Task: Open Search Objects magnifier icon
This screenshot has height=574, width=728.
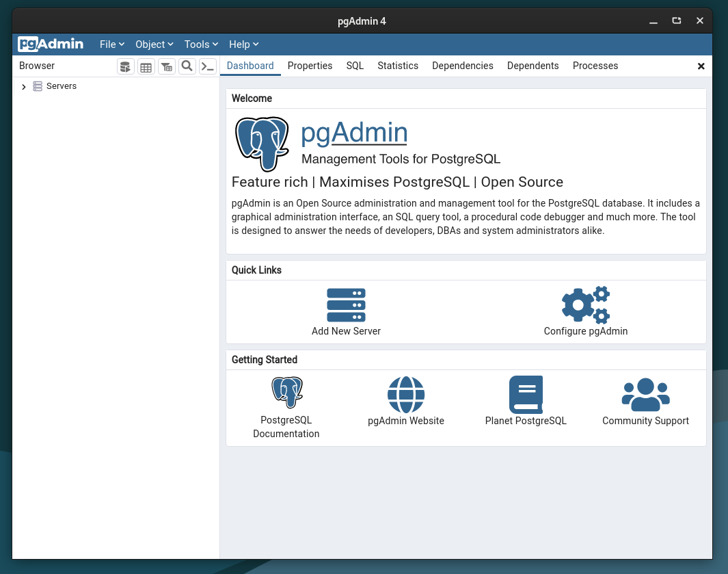Action: pyautogui.click(x=187, y=66)
